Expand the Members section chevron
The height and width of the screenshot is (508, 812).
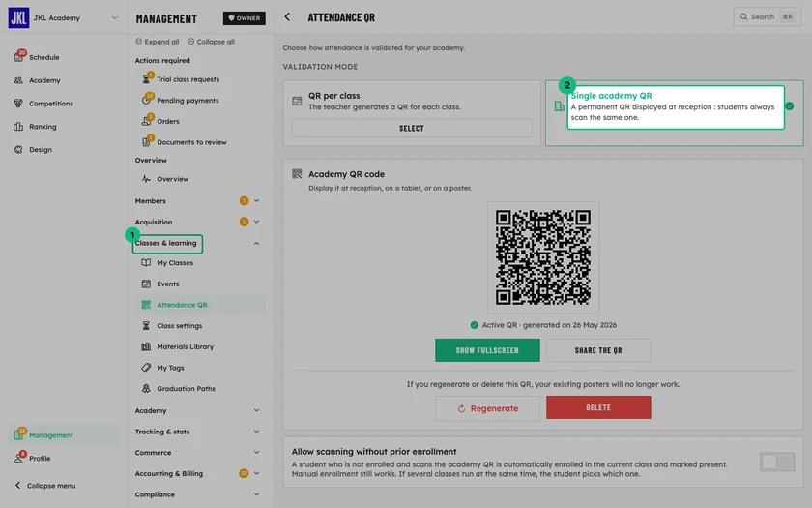[x=256, y=200]
